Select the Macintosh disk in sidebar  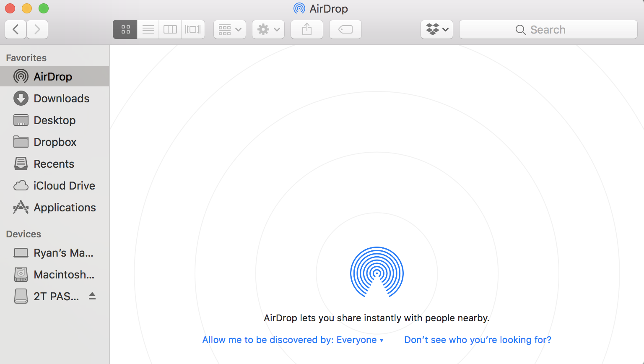[x=55, y=274]
